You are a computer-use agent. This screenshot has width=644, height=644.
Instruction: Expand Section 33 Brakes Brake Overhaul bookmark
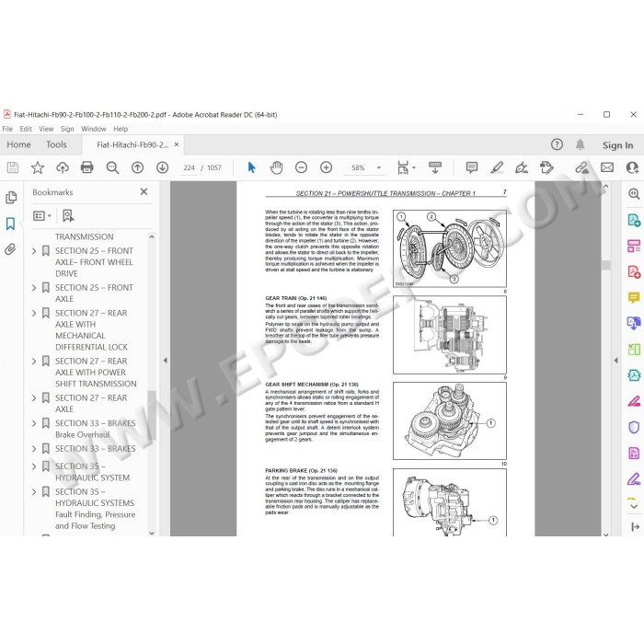[x=34, y=423]
